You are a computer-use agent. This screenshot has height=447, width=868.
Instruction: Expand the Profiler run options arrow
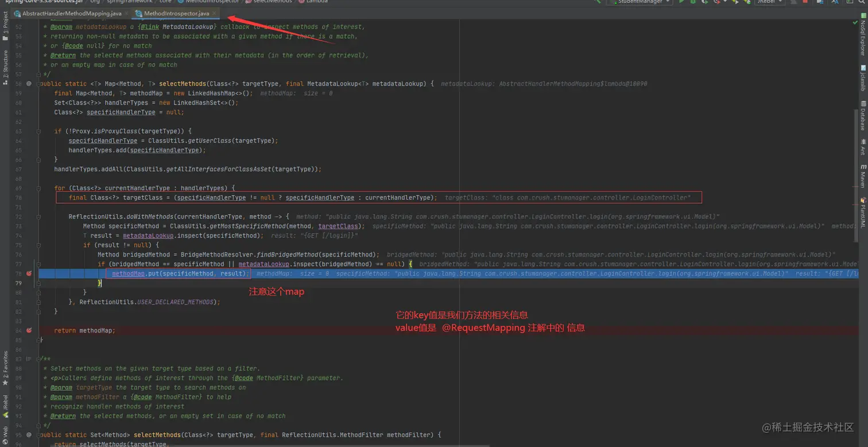pos(725,2)
